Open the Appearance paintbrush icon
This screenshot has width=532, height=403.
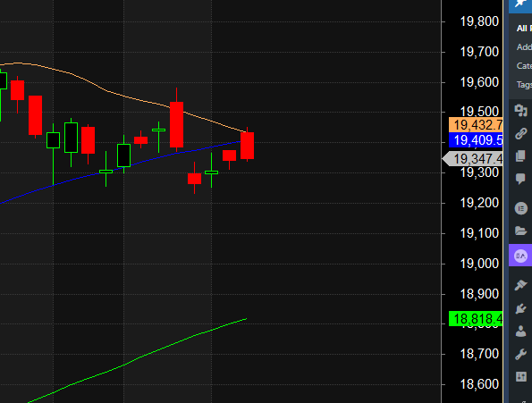pyautogui.click(x=520, y=285)
